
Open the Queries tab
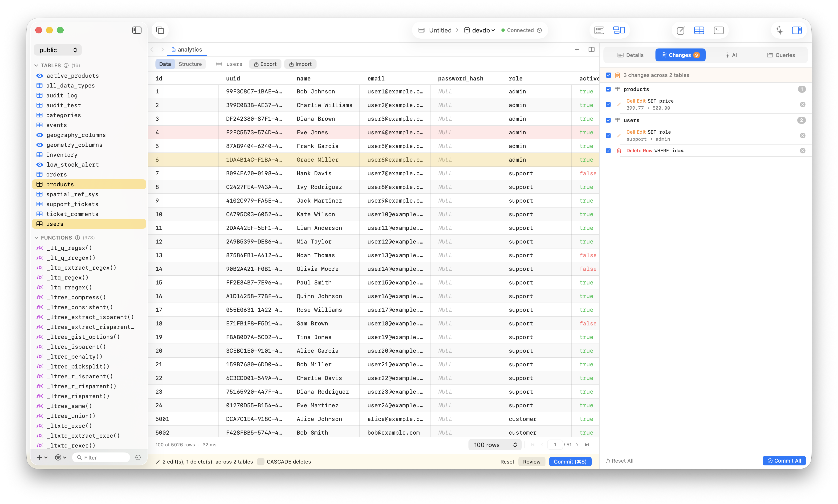[x=781, y=55]
